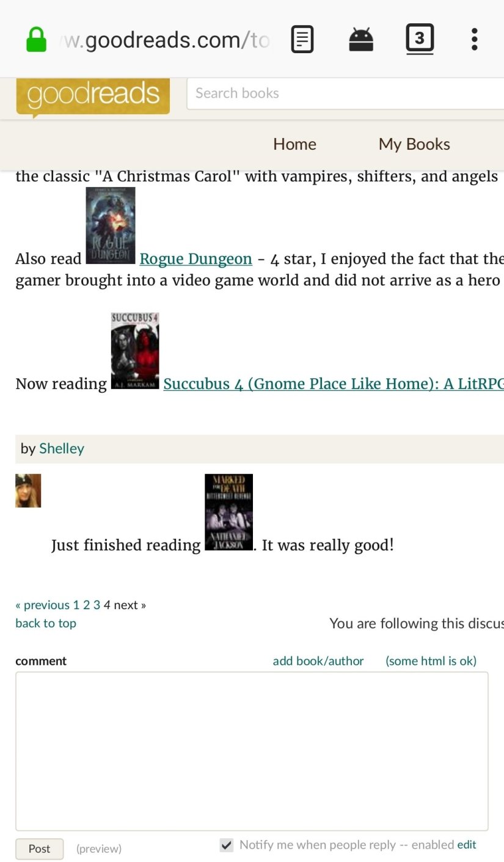
Task: Focus the Search books field
Action: coord(345,93)
